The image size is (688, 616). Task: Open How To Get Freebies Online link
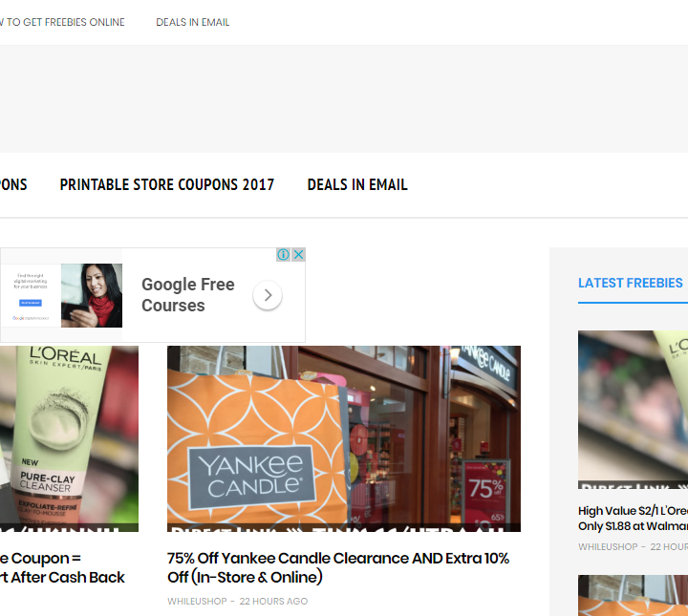pos(63,22)
